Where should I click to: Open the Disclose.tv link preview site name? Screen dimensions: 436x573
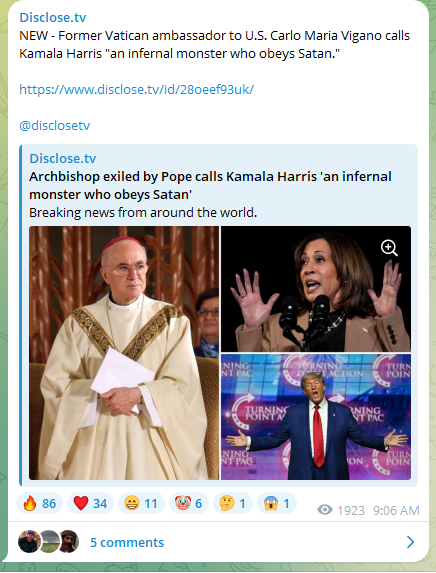click(62, 158)
